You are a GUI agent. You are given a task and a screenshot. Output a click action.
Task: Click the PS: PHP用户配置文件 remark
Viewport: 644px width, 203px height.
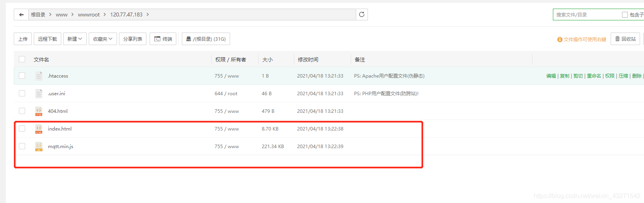click(386, 93)
